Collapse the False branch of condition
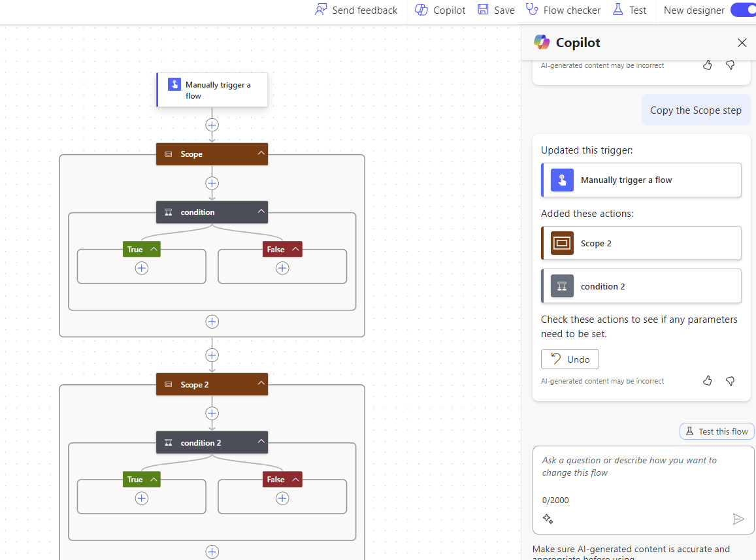Viewport: 756px width, 560px height. coord(295,249)
